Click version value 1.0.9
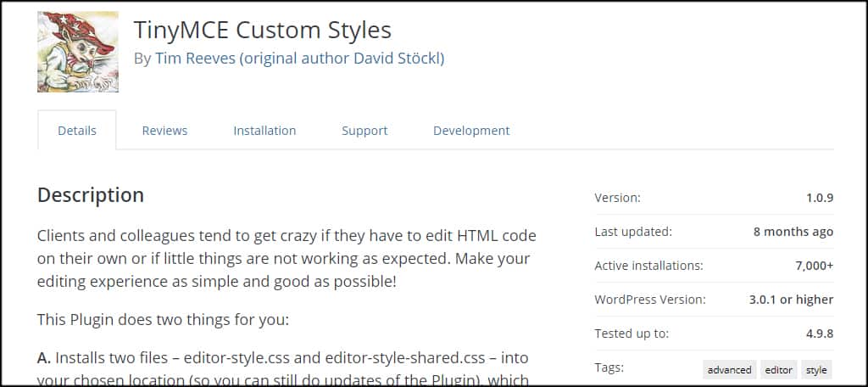The image size is (868, 387). 820,198
